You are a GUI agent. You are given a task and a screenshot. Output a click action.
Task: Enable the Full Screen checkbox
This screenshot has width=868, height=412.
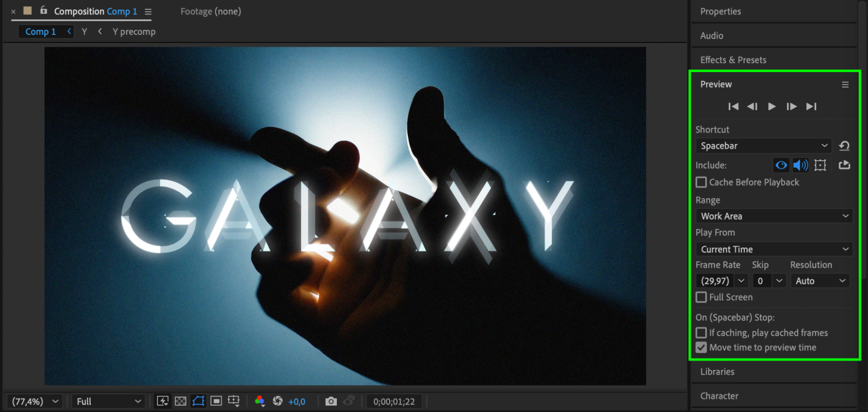click(x=701, y=297)
